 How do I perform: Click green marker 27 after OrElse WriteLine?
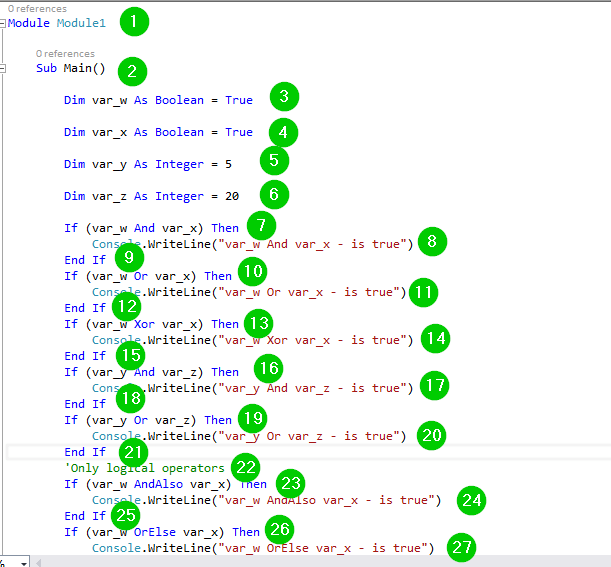(x=461, y=547)
